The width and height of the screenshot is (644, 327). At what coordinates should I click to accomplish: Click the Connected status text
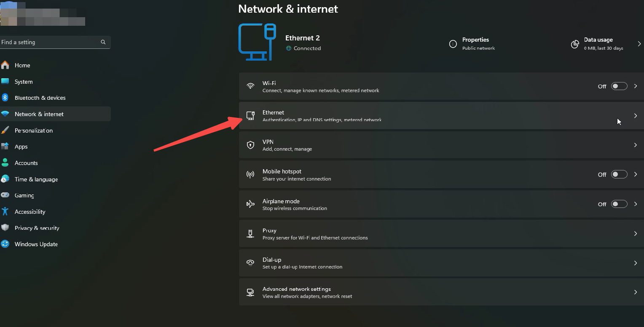(307, 48)
